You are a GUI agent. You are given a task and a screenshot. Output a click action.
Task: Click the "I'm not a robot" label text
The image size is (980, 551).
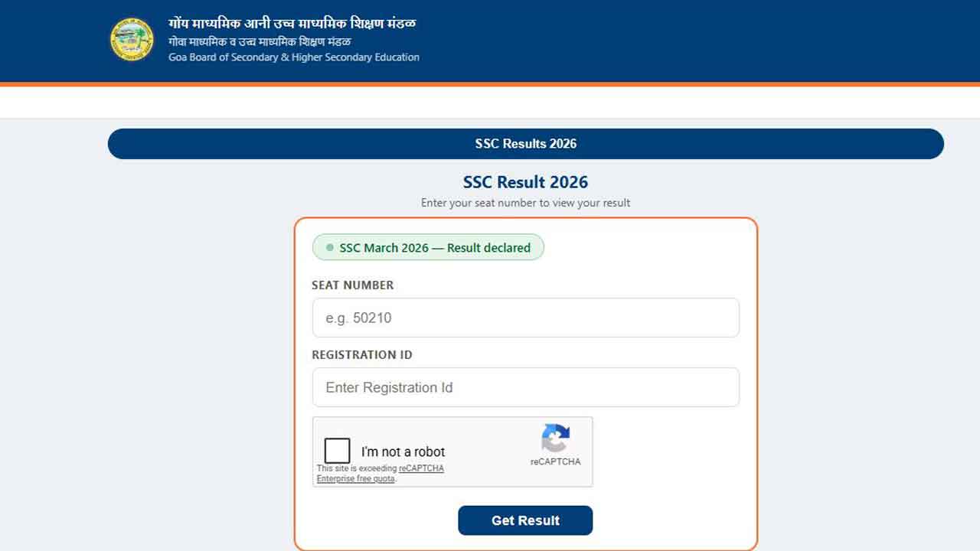(x=403, y=452)
